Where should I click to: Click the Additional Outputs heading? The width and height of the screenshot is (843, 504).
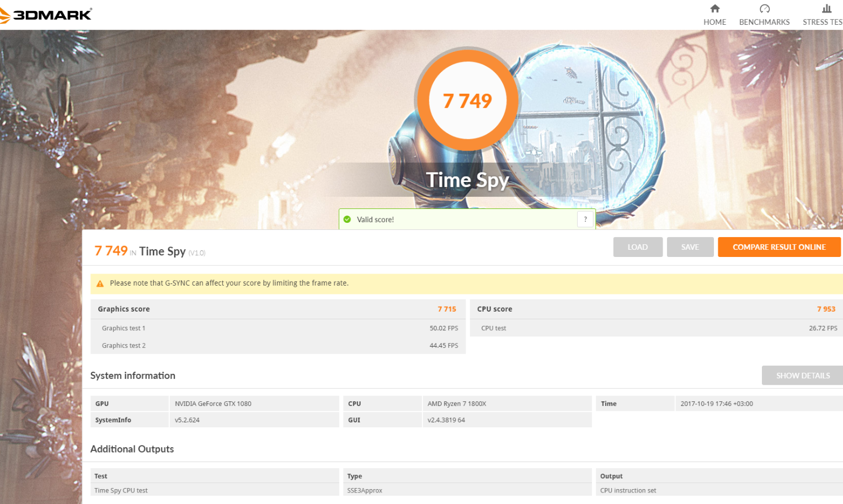(132, 449)
